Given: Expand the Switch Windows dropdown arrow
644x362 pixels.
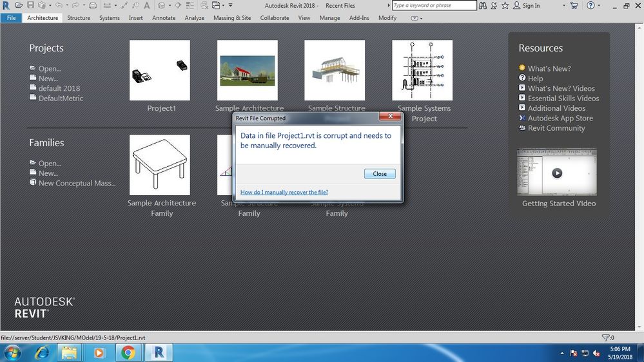Looking at the screenshot, I should [224, 6].
